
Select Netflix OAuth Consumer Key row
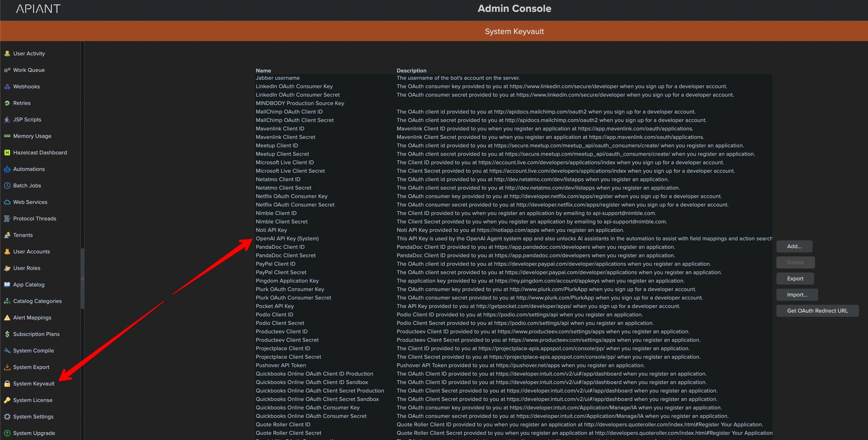click(x=514, y=196)
